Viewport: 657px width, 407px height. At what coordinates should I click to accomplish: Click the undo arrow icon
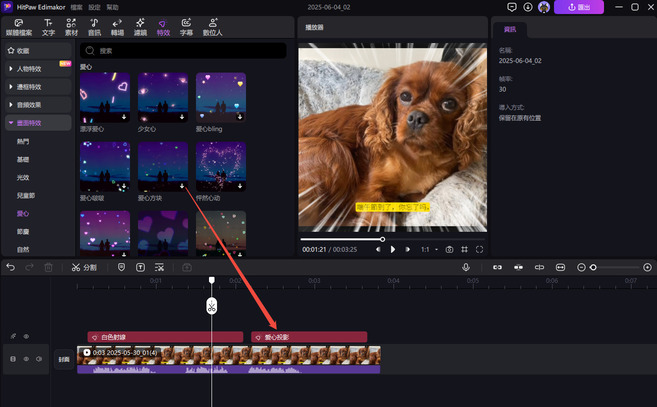(11, 267)
